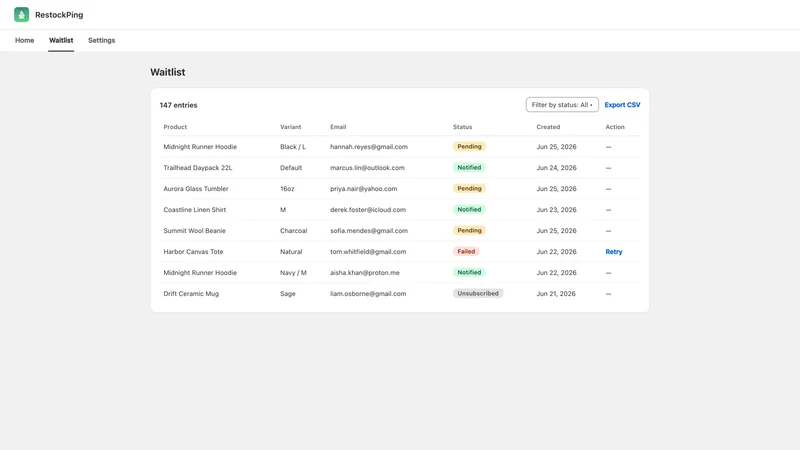Image resolution: width=800 pixels, height=450 pixels.
Task: Retry the failed Harbor Canvas Tote notification
Action: [x=614, y=252]
